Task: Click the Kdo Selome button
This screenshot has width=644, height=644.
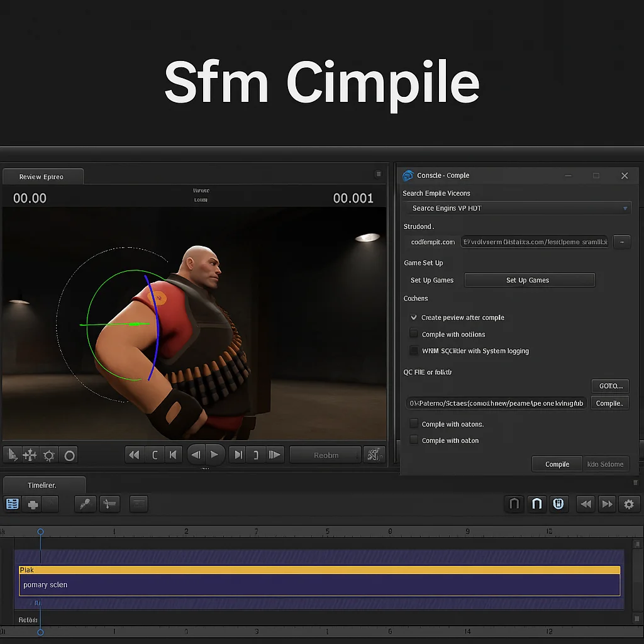Action: [x=606, y=464]
